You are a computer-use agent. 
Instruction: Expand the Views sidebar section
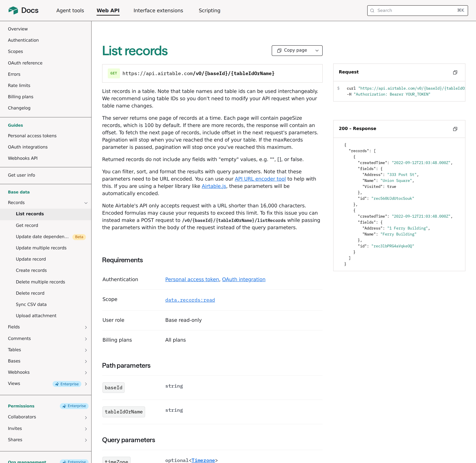[86, 384]
